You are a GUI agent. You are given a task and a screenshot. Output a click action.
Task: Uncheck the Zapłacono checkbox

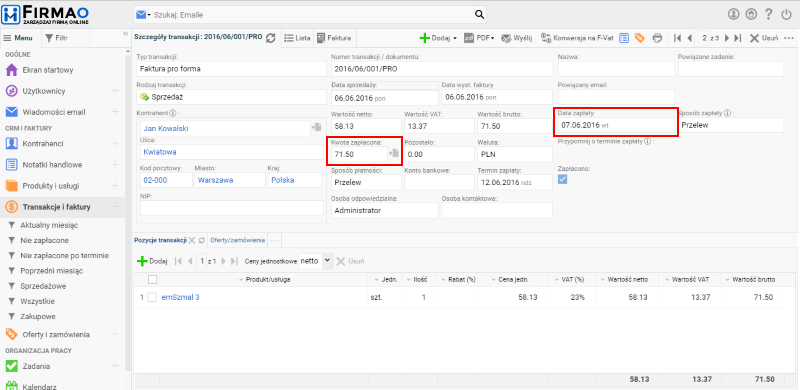pos(563,179)
